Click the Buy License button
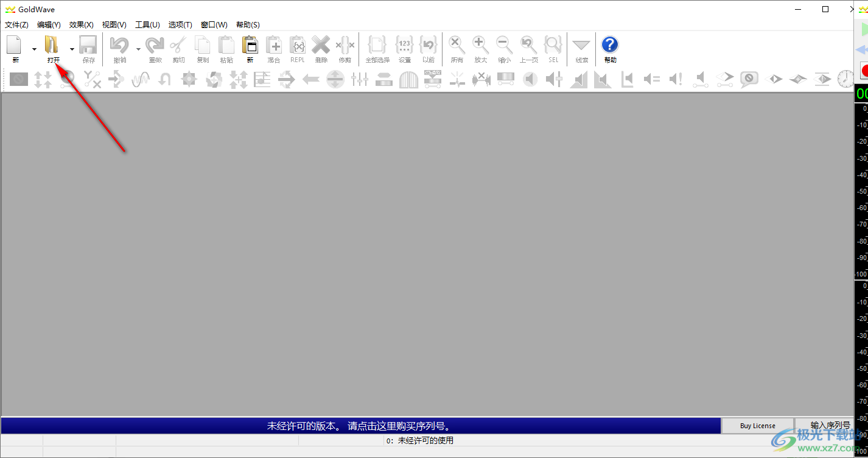 click(x=758, y=426)
